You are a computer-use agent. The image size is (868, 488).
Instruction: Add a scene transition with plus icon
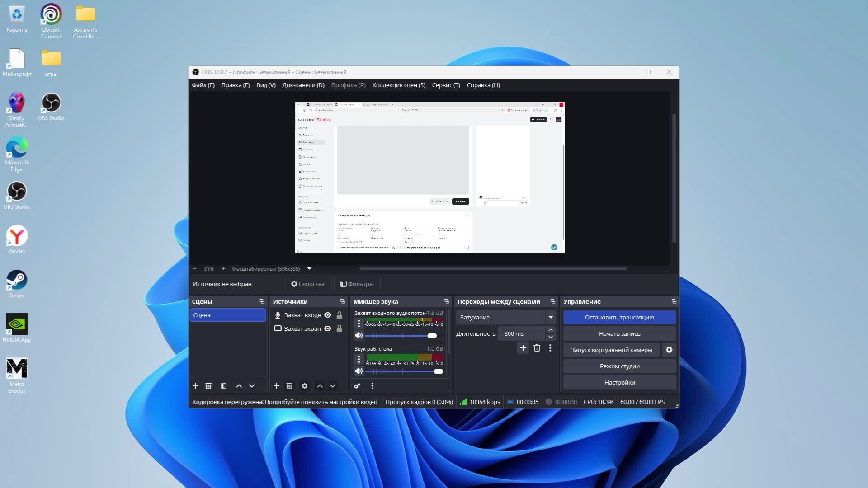(x=523, y=348)
